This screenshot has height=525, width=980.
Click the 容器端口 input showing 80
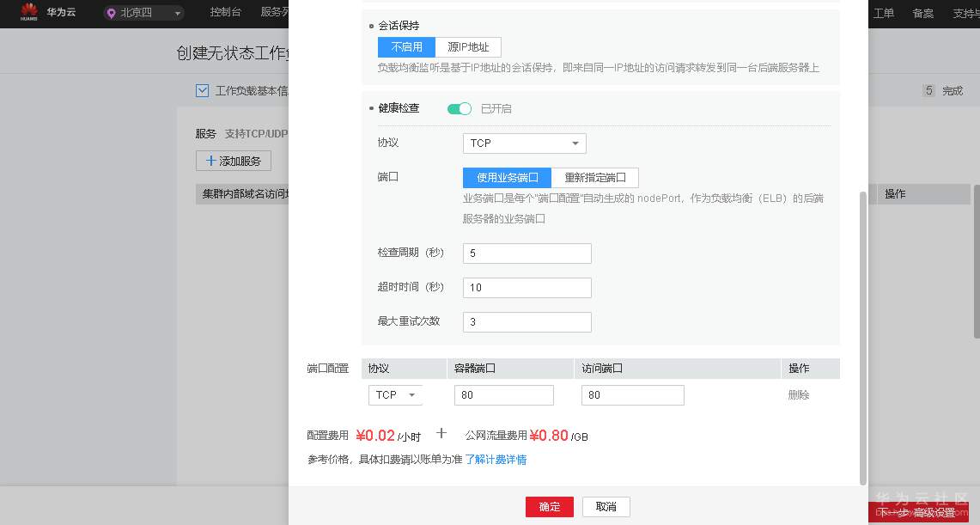(504, 395)
